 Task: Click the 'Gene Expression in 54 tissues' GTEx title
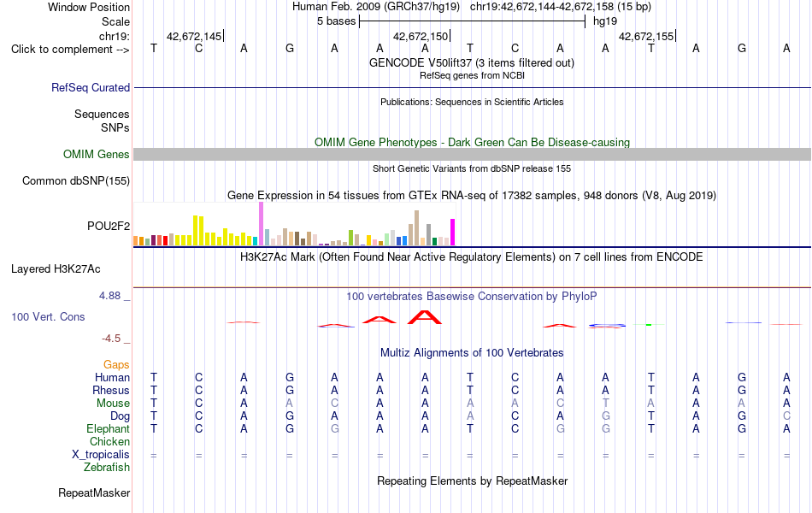472,195
